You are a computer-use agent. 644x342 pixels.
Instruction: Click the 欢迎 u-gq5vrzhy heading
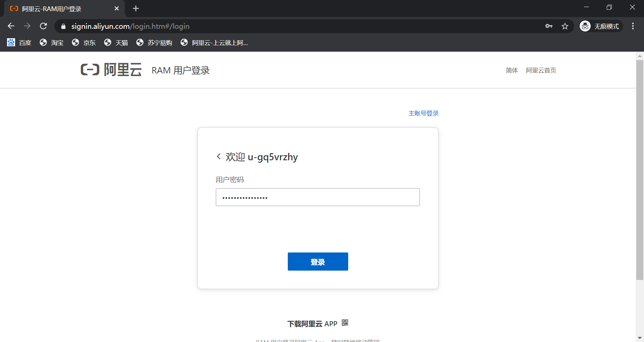(262, 157)
